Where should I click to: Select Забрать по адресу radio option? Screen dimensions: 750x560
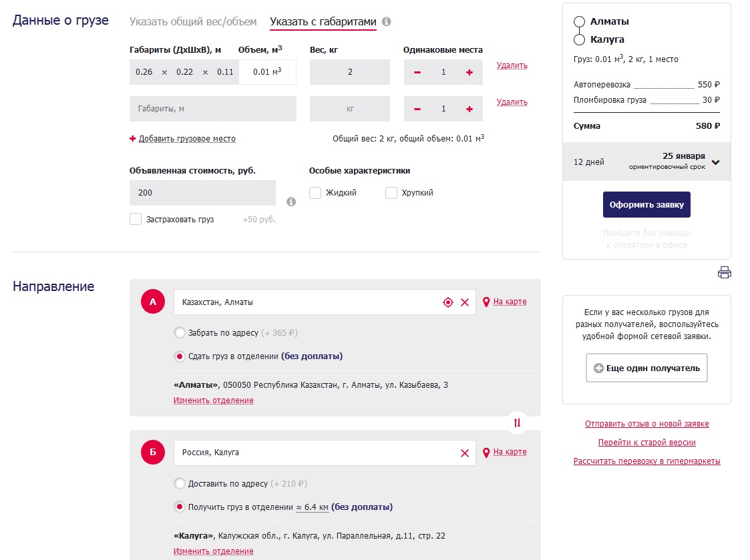point(179,332)
